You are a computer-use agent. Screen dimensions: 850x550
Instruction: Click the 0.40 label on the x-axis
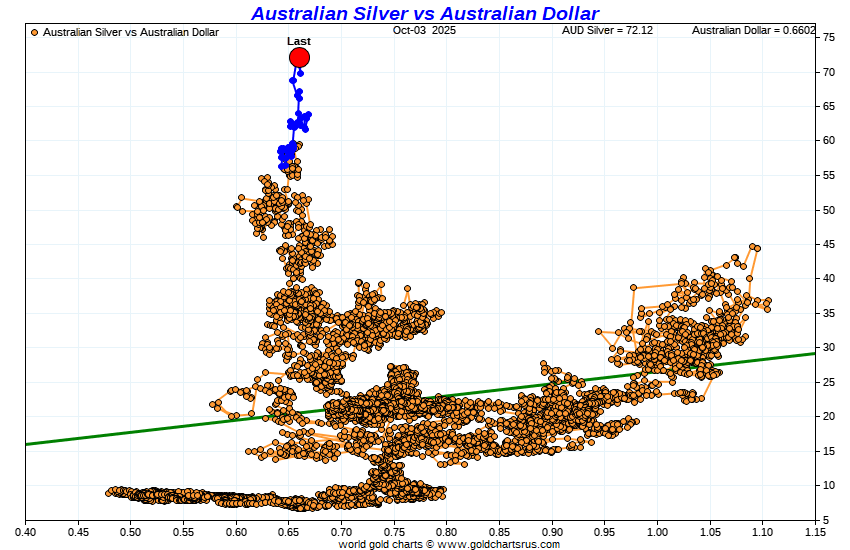pos(26,532)
